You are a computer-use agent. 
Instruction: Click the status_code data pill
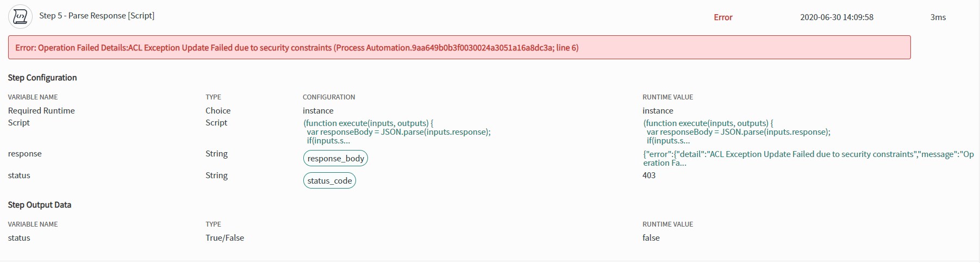point(329,181)
